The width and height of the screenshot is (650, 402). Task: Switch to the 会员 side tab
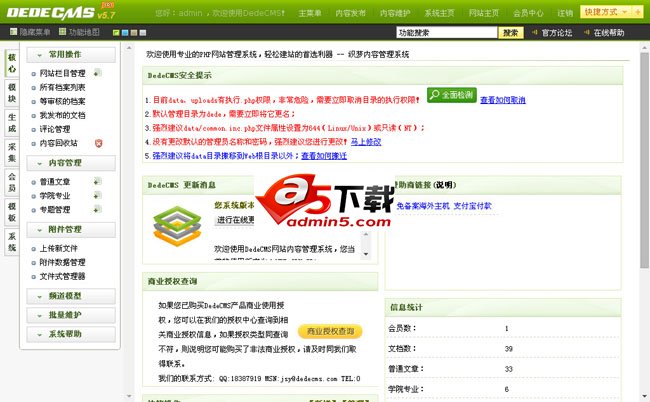(x=12, y=182)
